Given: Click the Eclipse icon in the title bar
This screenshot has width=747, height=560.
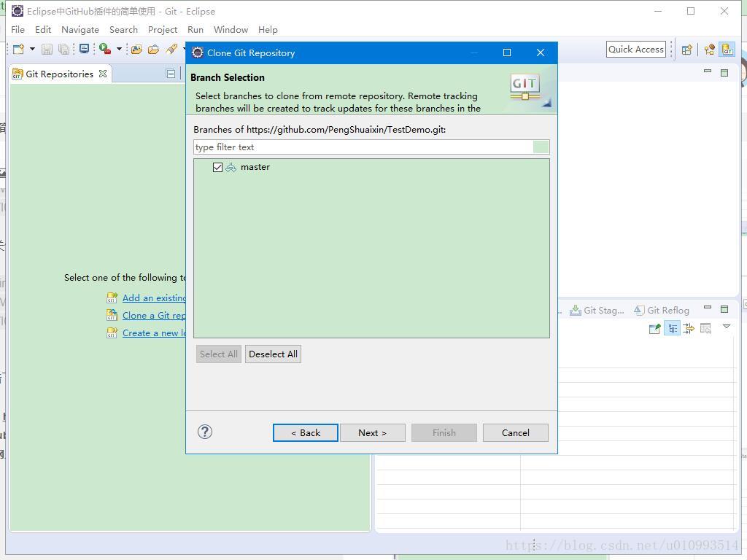Looking at the screenshot, I should pos(18,11).
